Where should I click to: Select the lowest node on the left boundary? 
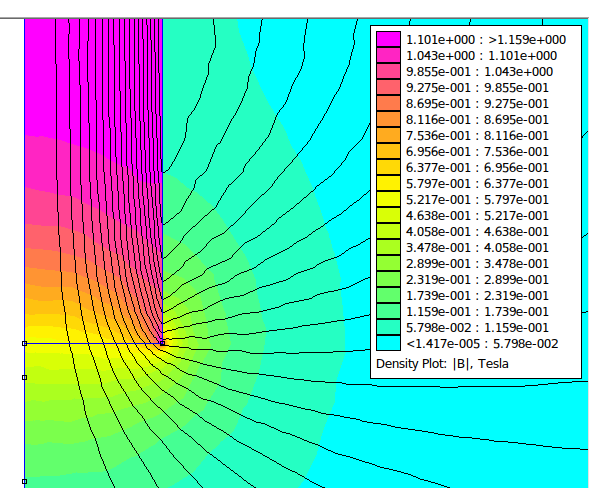pyautogui.click(x=24, y=481)
